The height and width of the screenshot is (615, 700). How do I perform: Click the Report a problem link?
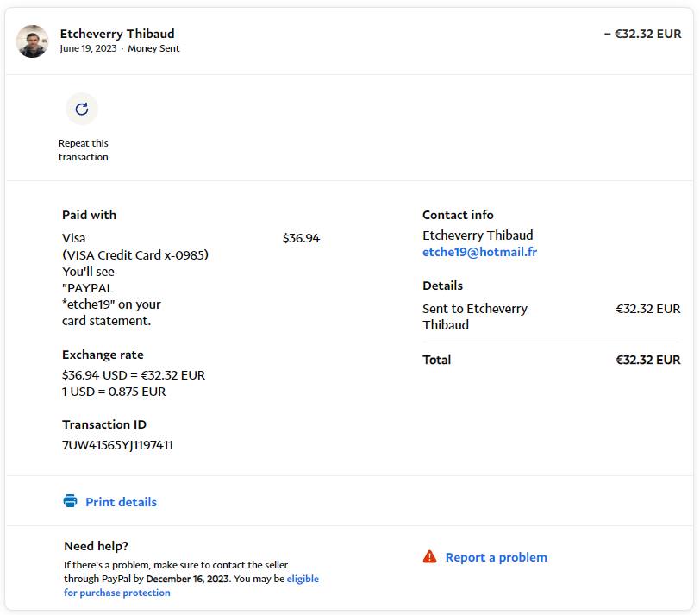(496, 557)
